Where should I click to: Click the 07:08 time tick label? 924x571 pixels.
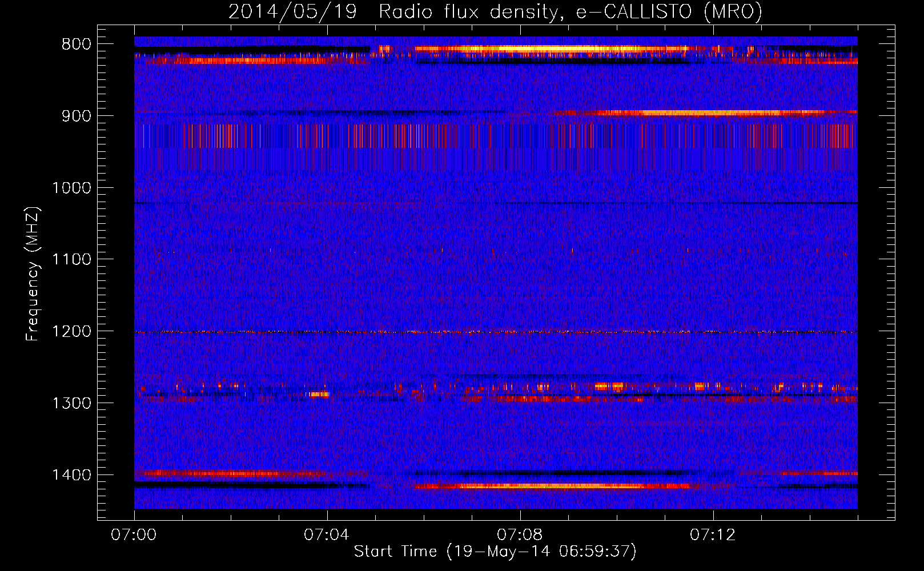pyautogui.click(x=520, y=535)
